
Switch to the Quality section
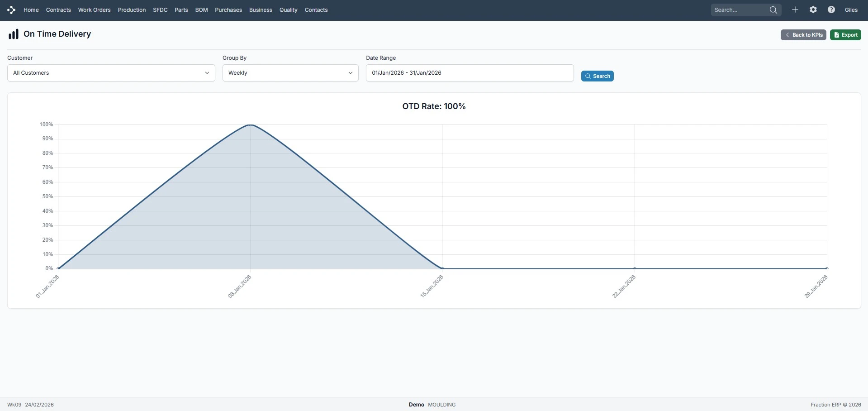(288, 10)
